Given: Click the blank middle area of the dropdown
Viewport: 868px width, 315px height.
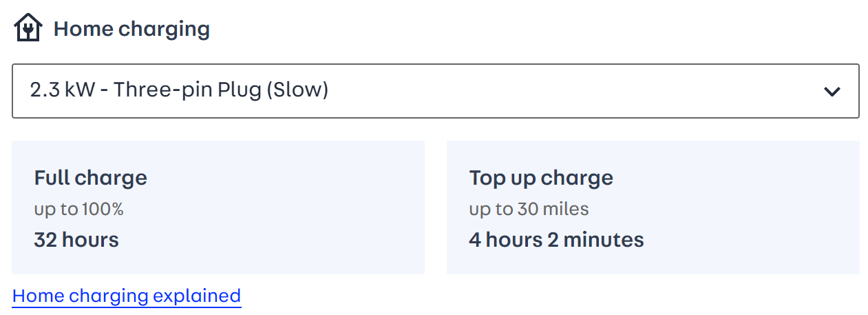Looking at the screenshot, I should point(551,91).
